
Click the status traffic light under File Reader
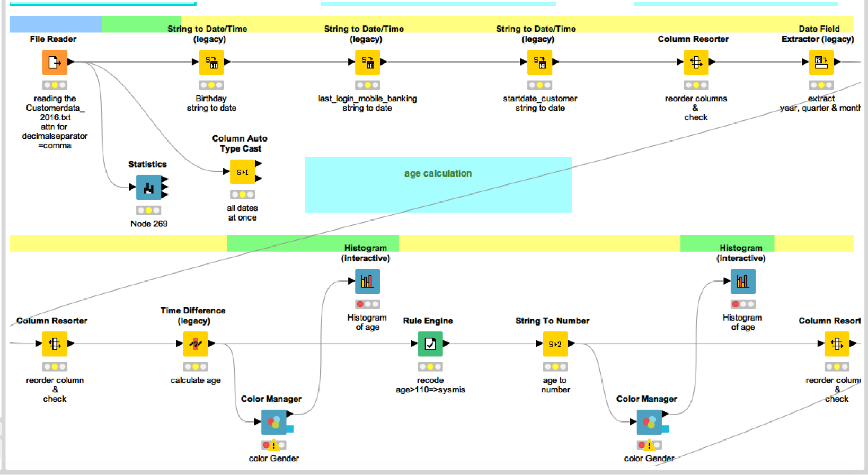pyautogui.click(x=55, y=85)
